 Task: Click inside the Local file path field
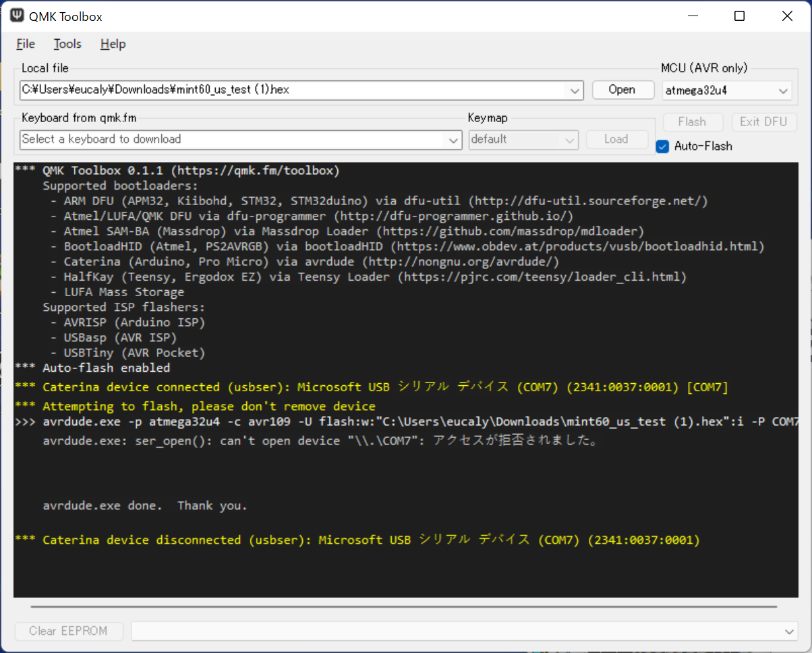[x=290, y=90]
